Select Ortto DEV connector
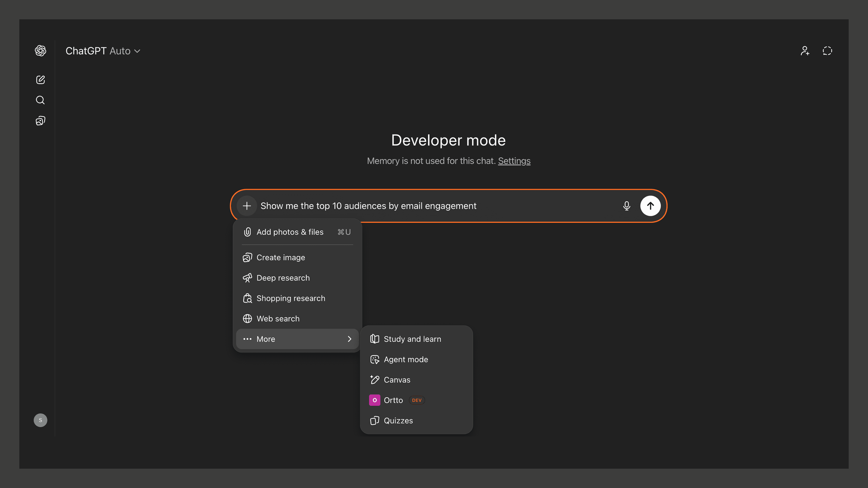Screen dimensions: 868x488 coord(393,400)
